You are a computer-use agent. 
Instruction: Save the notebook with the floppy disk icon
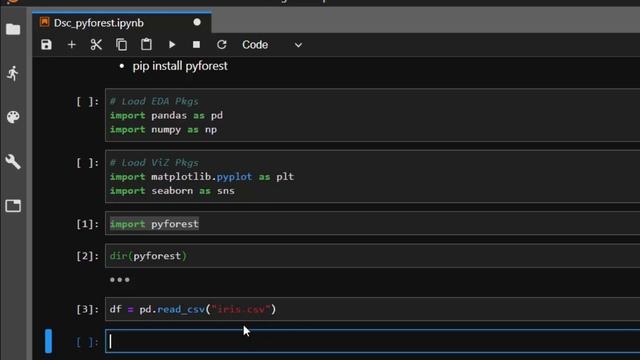tap(47, 44)
